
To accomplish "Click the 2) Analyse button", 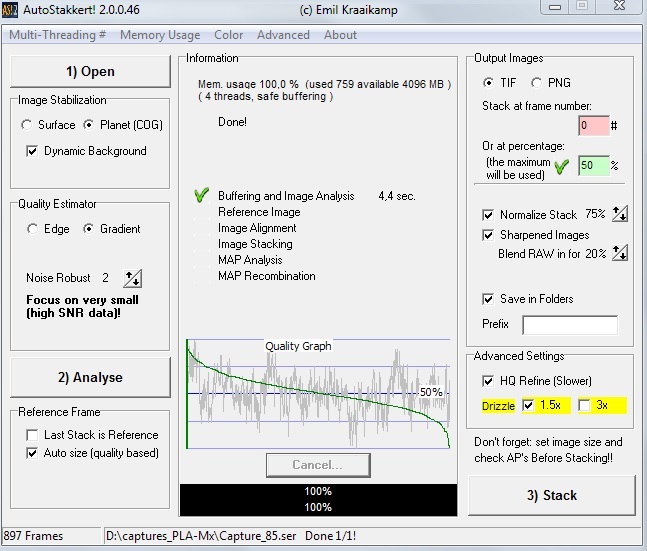I will click(x=90, y=377).
